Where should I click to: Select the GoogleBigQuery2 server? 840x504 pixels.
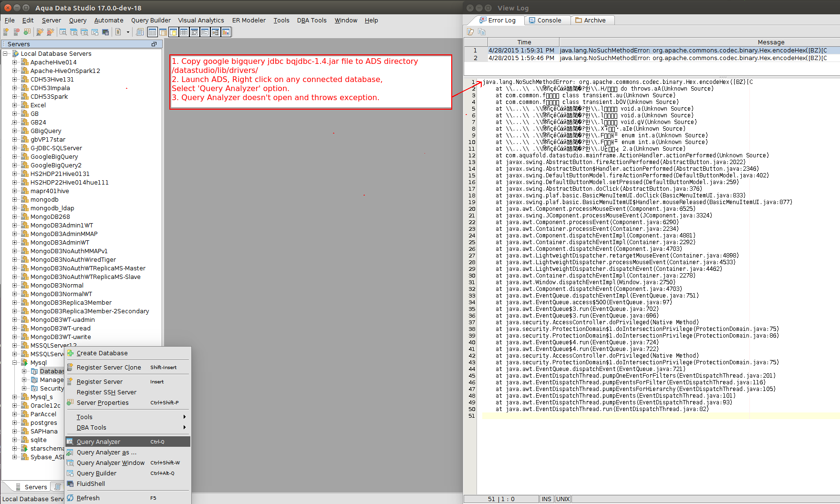[56, 165]
